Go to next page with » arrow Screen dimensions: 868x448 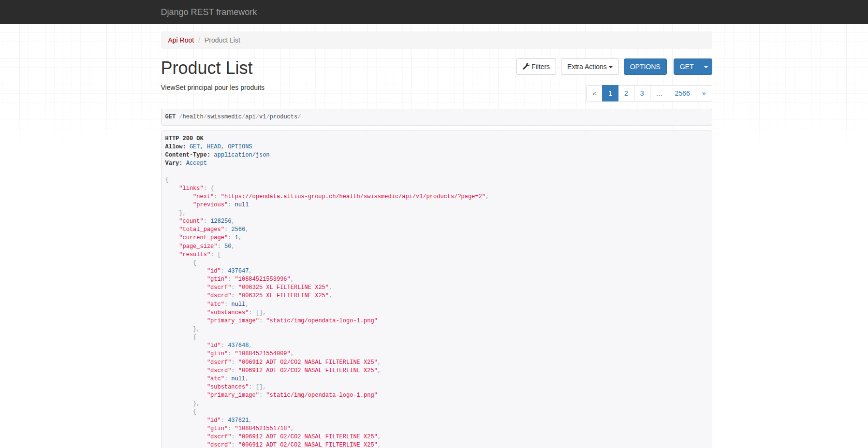click(x=704, y=93)
